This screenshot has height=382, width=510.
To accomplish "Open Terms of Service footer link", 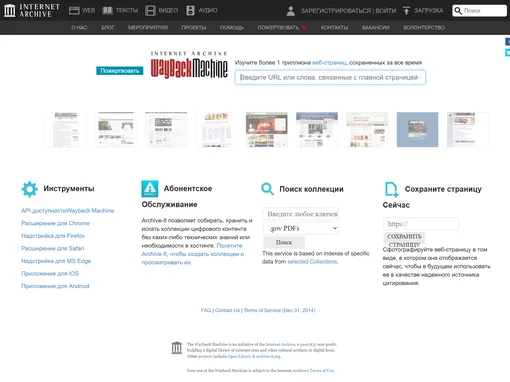I will tap(279, 310).
